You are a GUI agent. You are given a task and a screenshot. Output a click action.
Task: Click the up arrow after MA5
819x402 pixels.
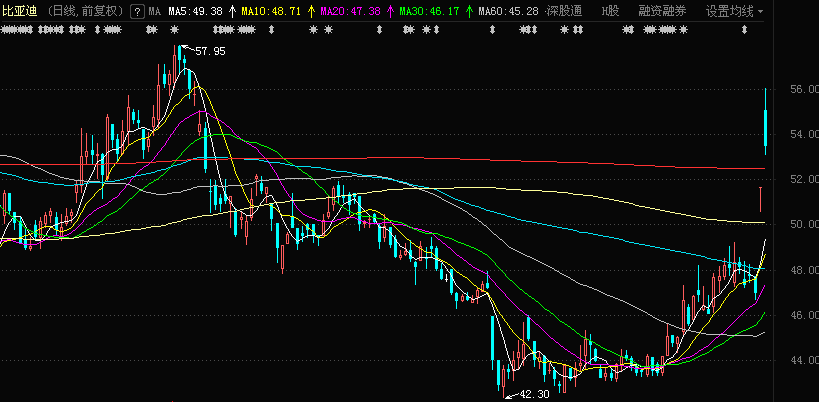click(x=232, y=11)
